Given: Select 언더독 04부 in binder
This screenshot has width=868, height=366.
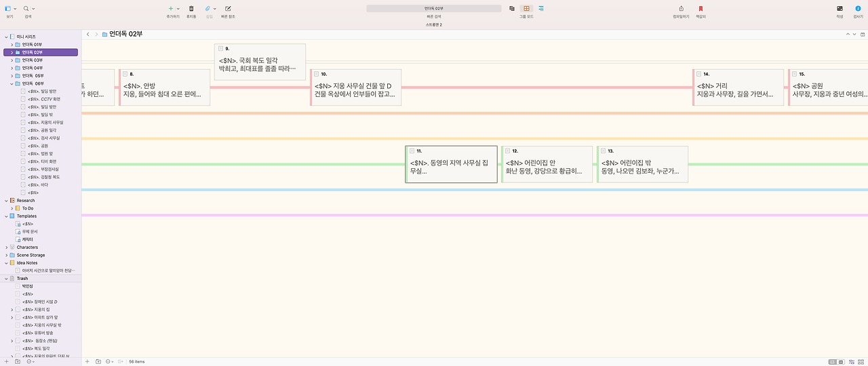Looking at the screenshot, I should 32,68.
